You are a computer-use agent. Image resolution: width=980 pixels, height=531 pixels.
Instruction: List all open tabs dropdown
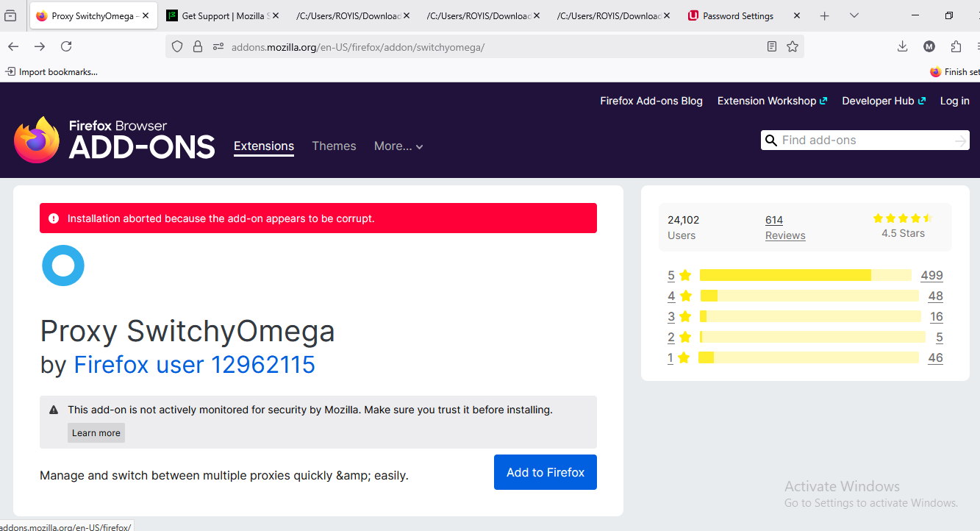point(854,15)
